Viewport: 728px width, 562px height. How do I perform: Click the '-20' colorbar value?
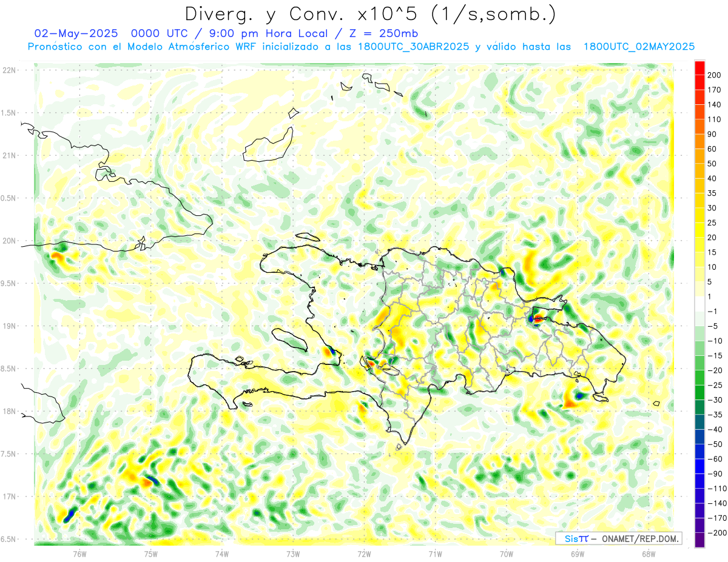click(716, 370)
